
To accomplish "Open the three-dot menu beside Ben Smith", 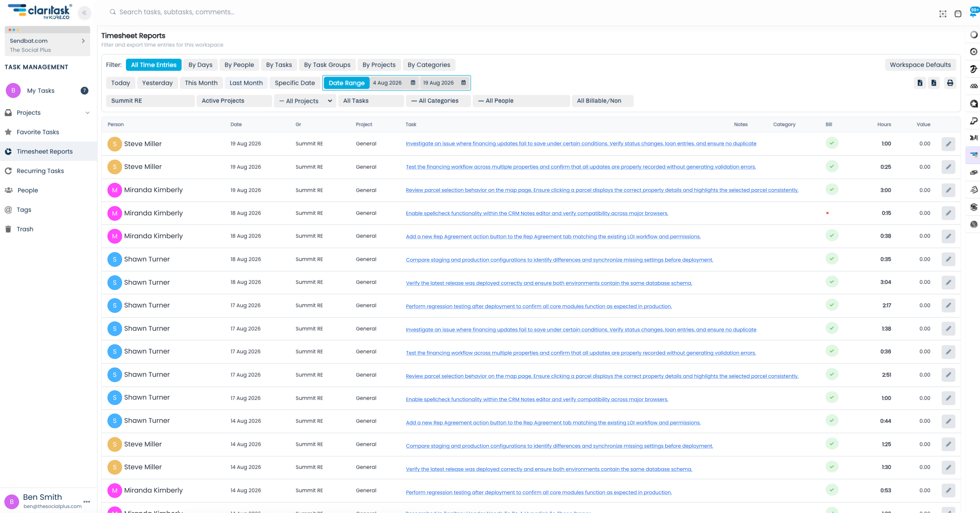I will tap(87, 501).
